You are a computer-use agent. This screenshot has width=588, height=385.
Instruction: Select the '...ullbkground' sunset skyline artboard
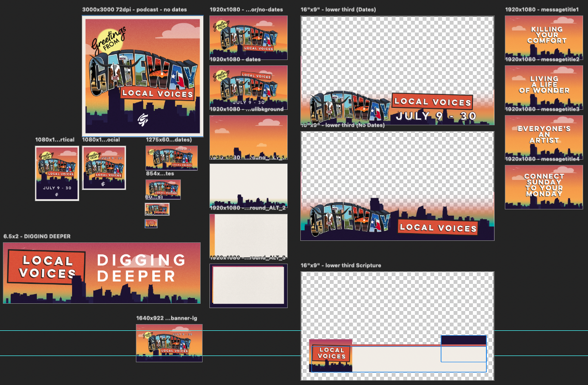[249, 137]
